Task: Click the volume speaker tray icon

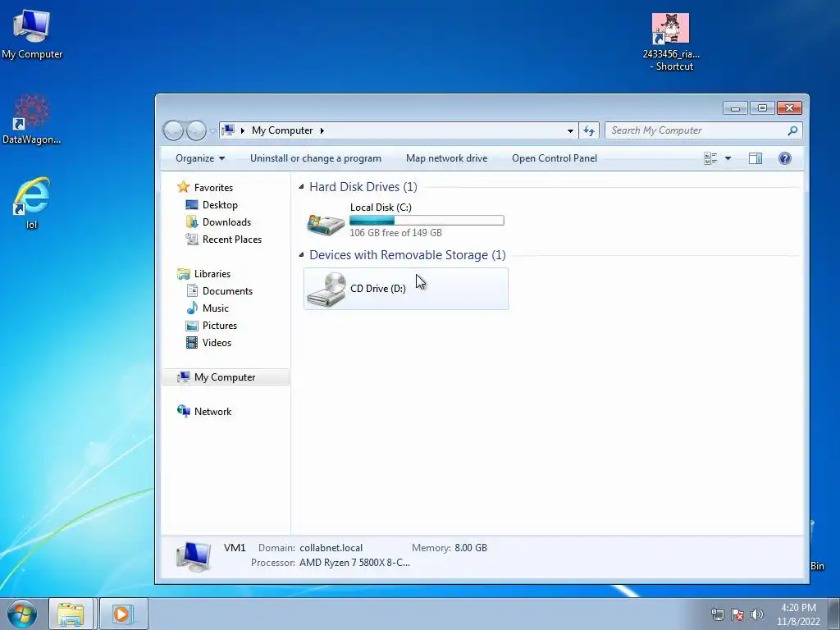Action: 756,614
